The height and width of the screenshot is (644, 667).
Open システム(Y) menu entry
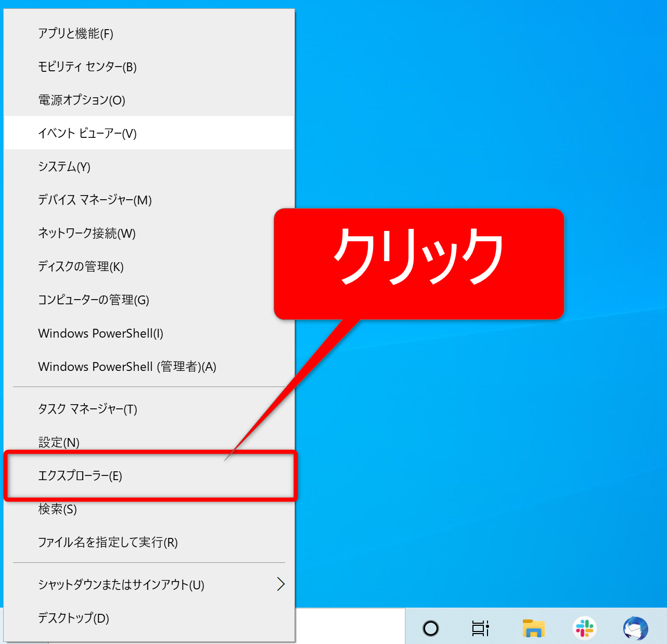65,167
